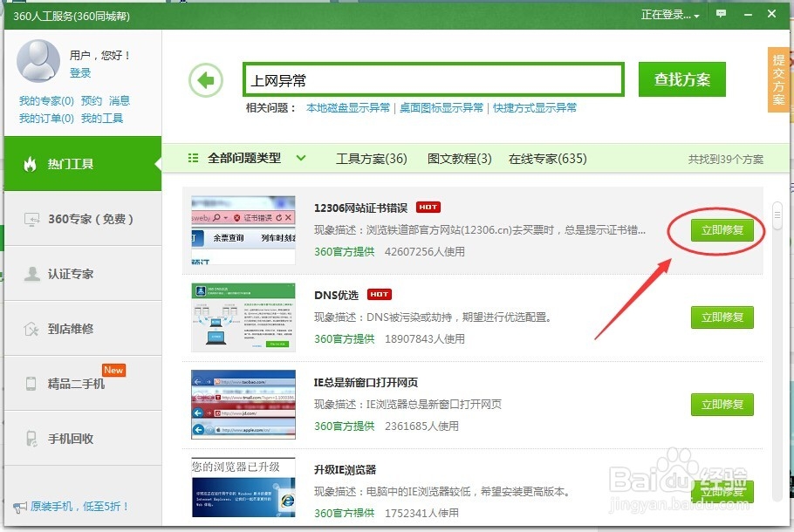This screenshot has width=794, height=532.
Task: Expand the 全部问题类型 dropdown arrow
Action: (301, 158)
